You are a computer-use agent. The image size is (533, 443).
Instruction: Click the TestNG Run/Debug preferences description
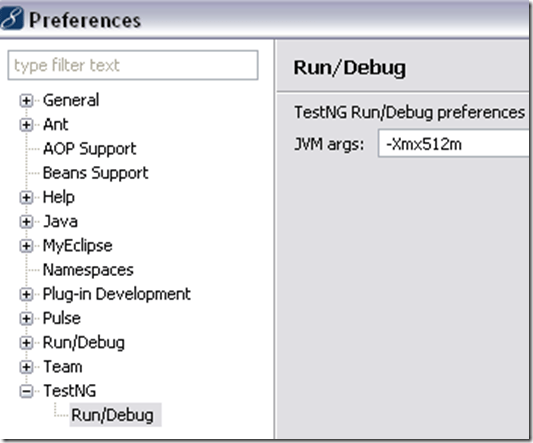(x=410, y=113)
